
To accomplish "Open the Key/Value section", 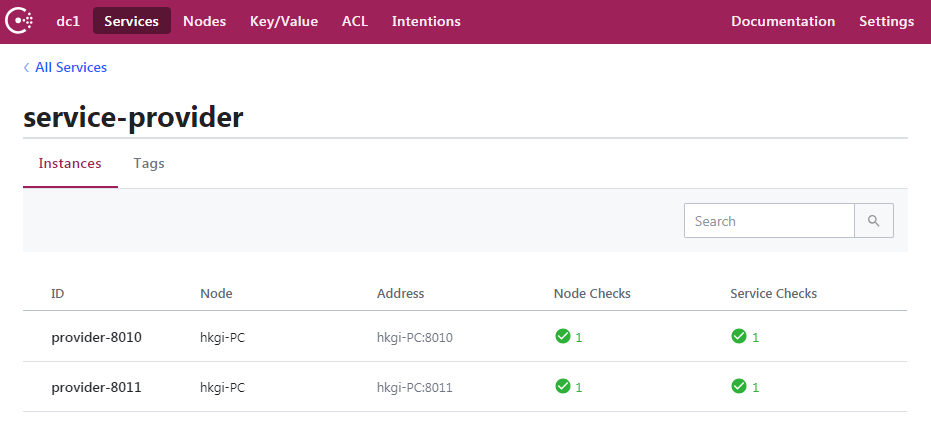I will tap(284, 21).
